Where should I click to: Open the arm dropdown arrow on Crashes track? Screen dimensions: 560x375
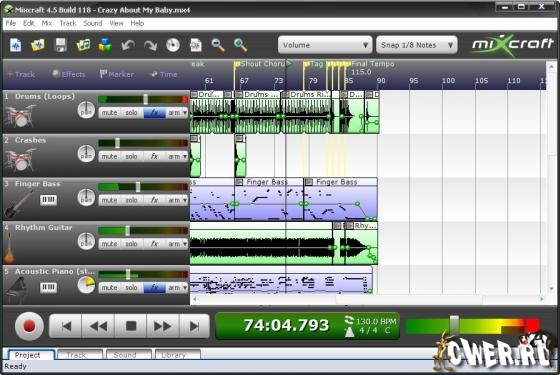[x=185, y=156]
